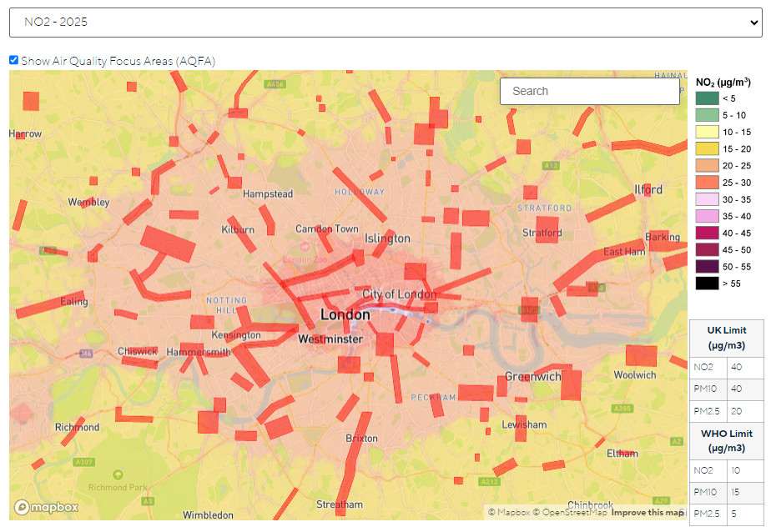This screenshot has height=532, width=771.
Task: Click the London city label on map
Action: tap(345, 314)
